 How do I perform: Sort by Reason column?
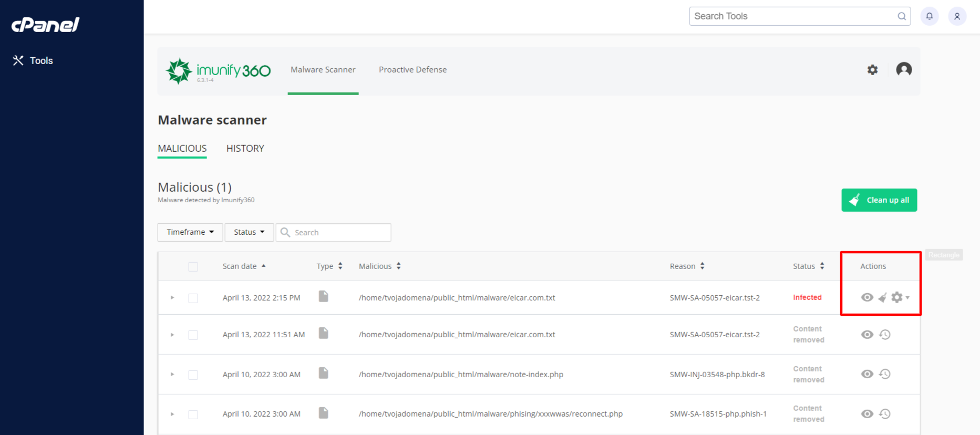[x=687, y=266]
